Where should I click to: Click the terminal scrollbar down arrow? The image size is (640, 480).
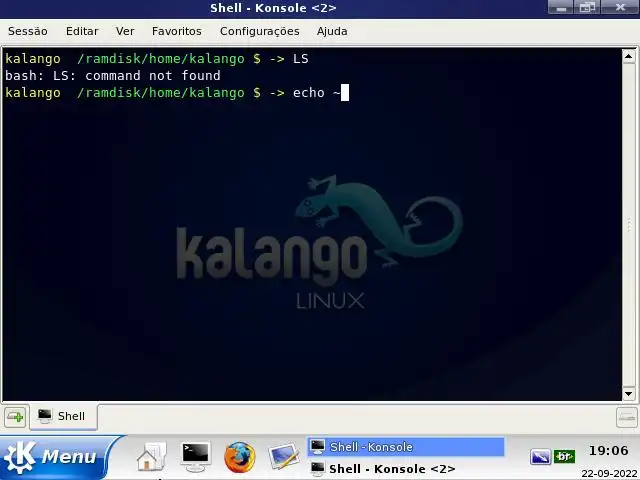(x=628, y=394)
